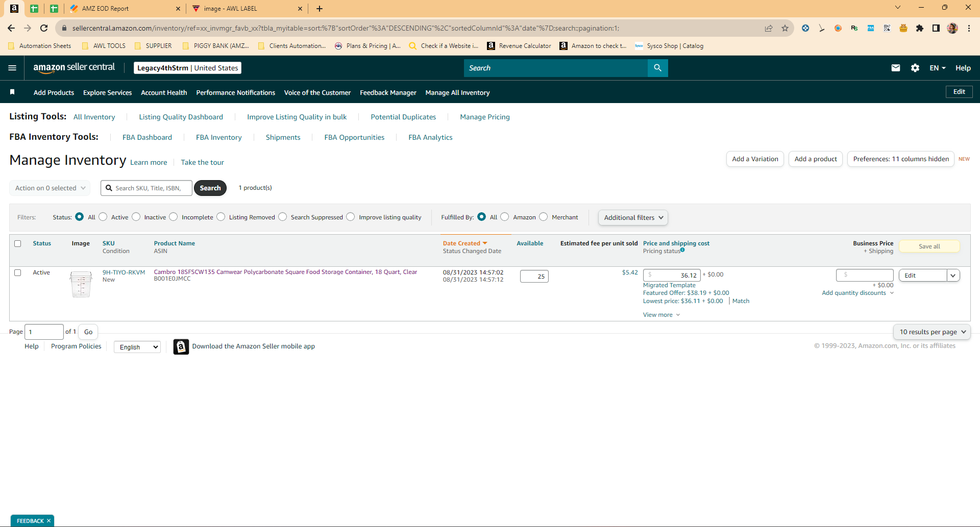980x527 pixels.
Task: Tick the checkbox for SKU 9H-TIYO-RKVM
Action: (18, 273)
